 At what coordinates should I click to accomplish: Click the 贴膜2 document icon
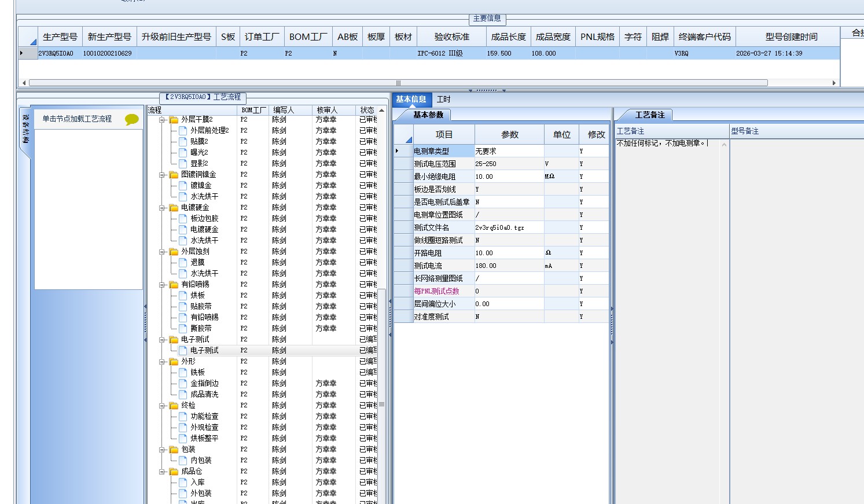[x=183, y=142]
